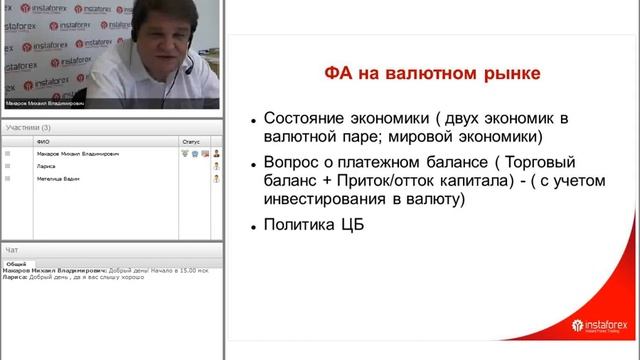Select participant name Лариса in list
Screen dimensions: 640x360
[x=46, y=166]
